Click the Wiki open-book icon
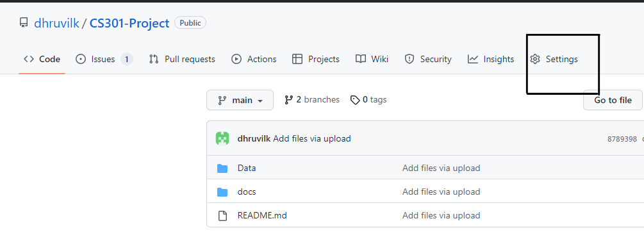 361,59
